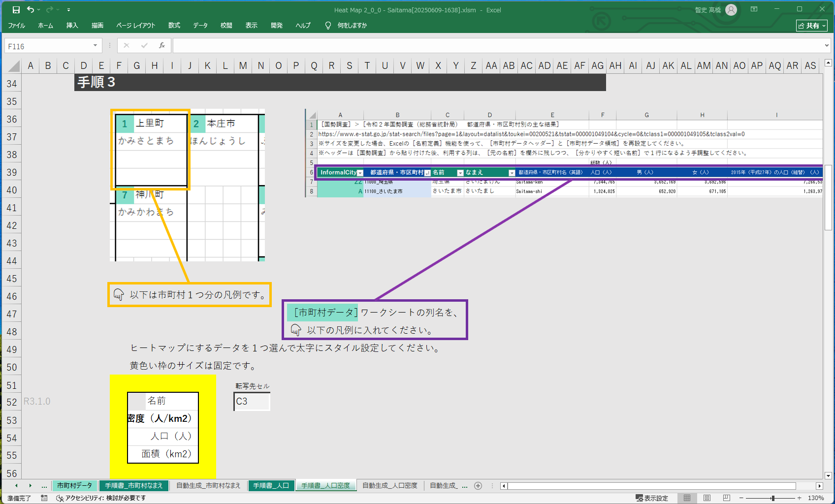Screen dimensions: 835x504
Task: Click the formula cancel X icon
Action: click(127, 46)
